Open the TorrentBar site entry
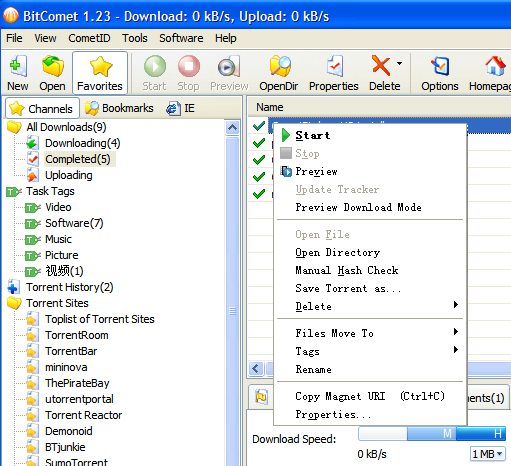The width and height of the screenshot is (511, 466). click(71, 351)
